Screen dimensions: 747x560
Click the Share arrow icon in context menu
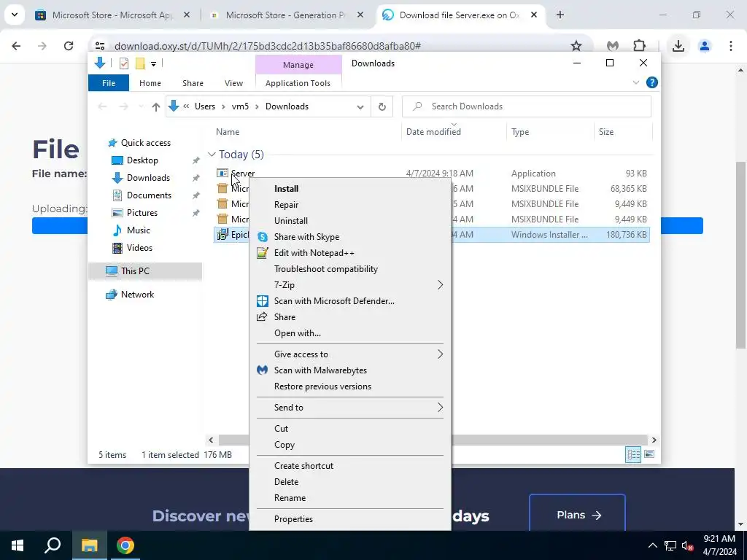pyautogui.click(x=262, y=316)
